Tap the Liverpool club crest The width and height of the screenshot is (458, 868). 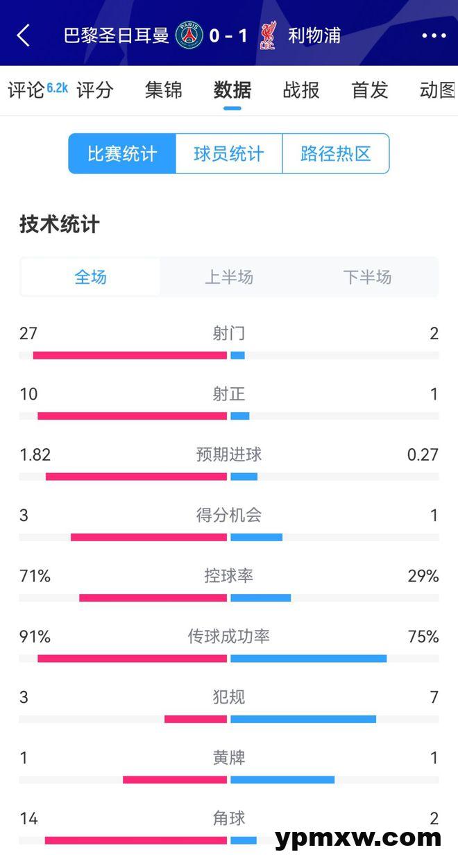[x=267, y=35]
